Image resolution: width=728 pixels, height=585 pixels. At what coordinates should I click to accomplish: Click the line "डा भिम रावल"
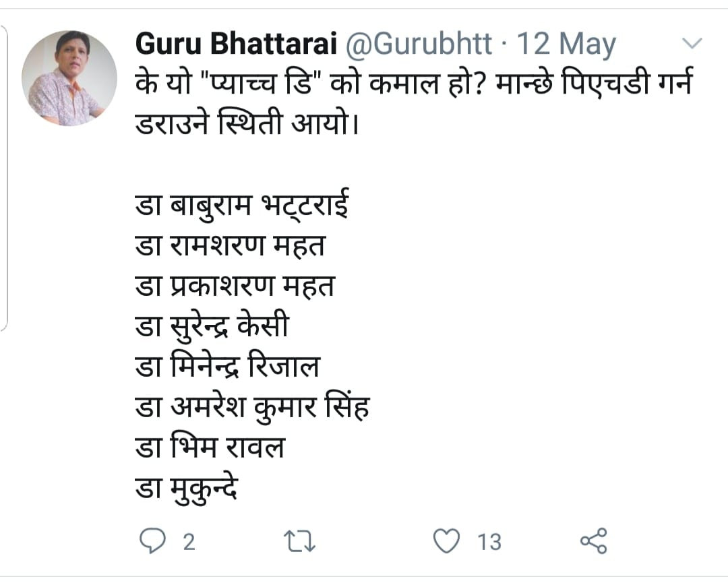click(x=210, y=448)
